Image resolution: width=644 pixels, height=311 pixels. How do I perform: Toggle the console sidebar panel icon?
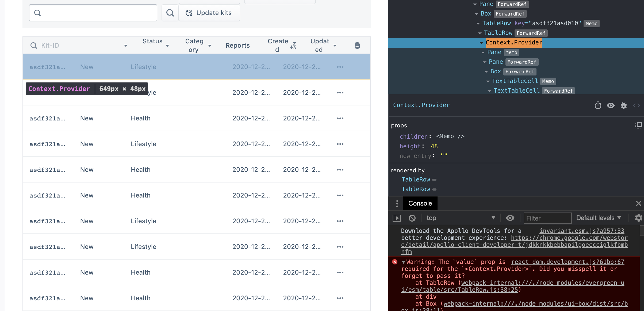pyautogui.click(x=397, y=218)
